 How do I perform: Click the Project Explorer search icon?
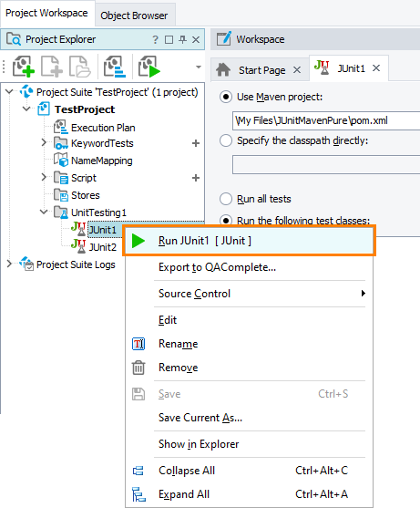click(x=14, y=39)
